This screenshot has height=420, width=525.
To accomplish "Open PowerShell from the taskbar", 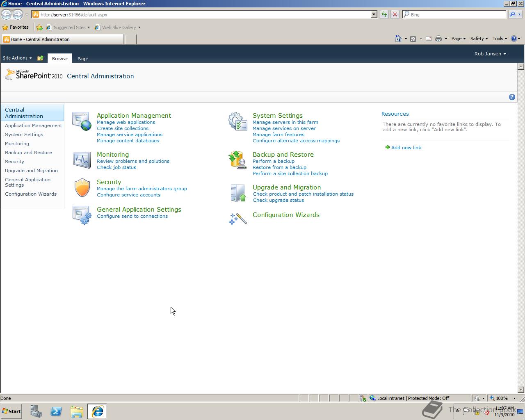I will point(56,411).
